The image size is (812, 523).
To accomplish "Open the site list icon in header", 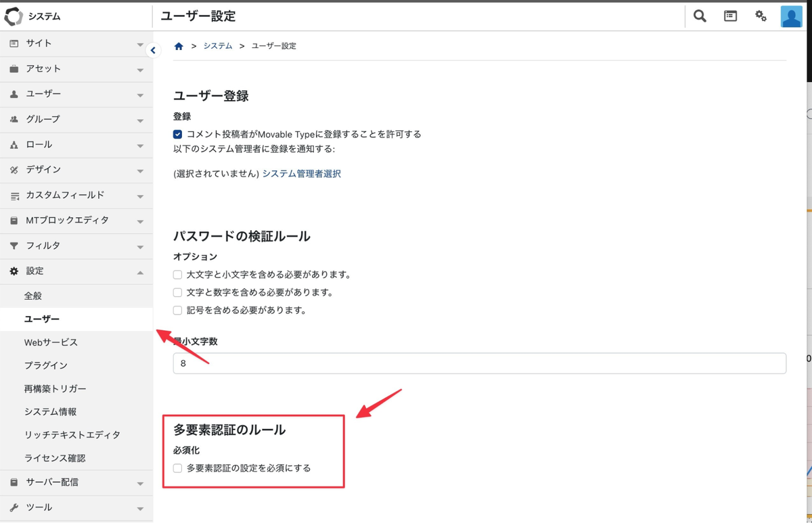I will (730, 16).
